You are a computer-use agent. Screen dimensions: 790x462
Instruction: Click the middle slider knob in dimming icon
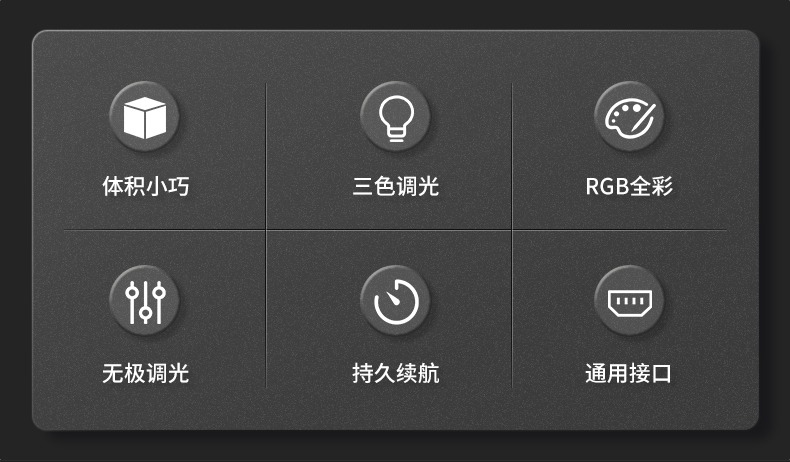[145, 313]
